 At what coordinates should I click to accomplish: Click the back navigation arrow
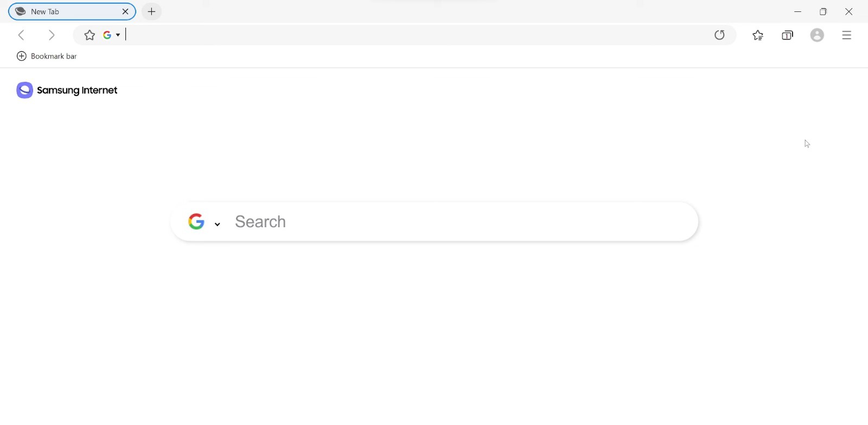22,35
